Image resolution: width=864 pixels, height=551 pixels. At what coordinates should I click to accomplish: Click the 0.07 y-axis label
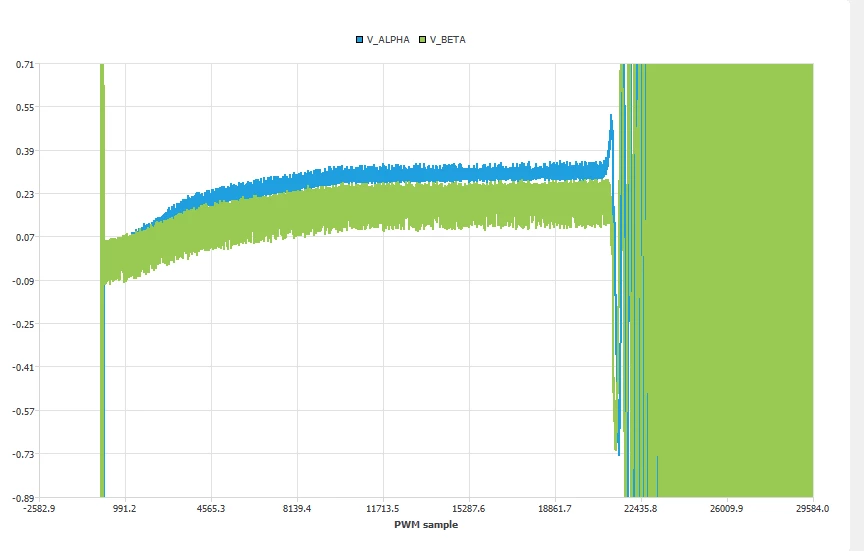tap(25, 237)
